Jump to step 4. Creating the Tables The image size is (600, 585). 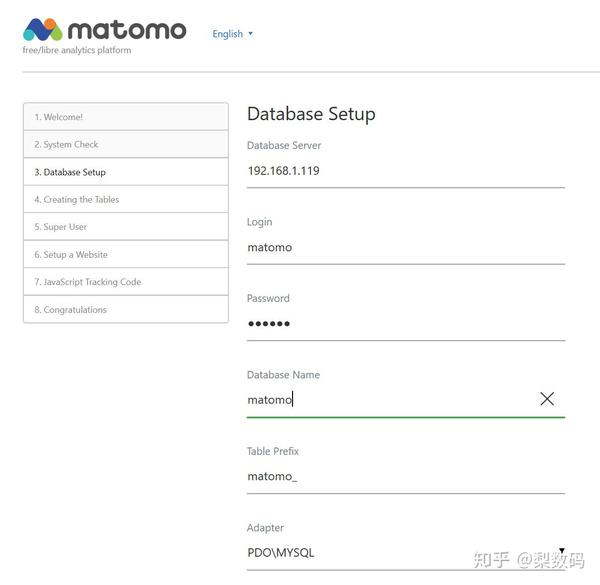pyautogui.click(x=126, y=199)
